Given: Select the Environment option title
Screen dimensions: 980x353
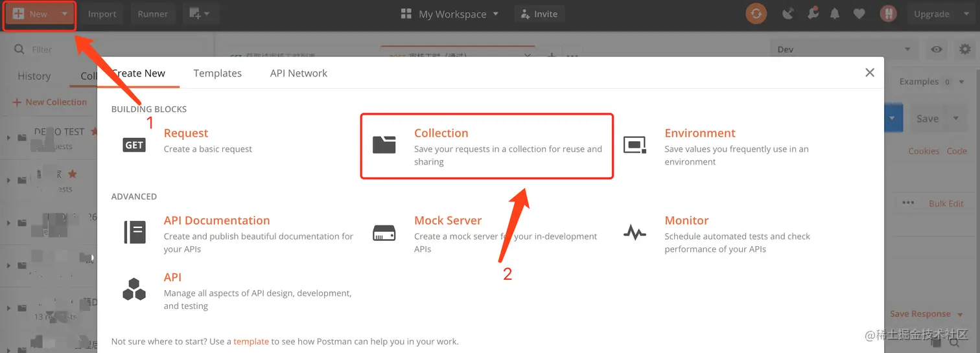Looking at the screenshot, I should (x=700, y=133).
